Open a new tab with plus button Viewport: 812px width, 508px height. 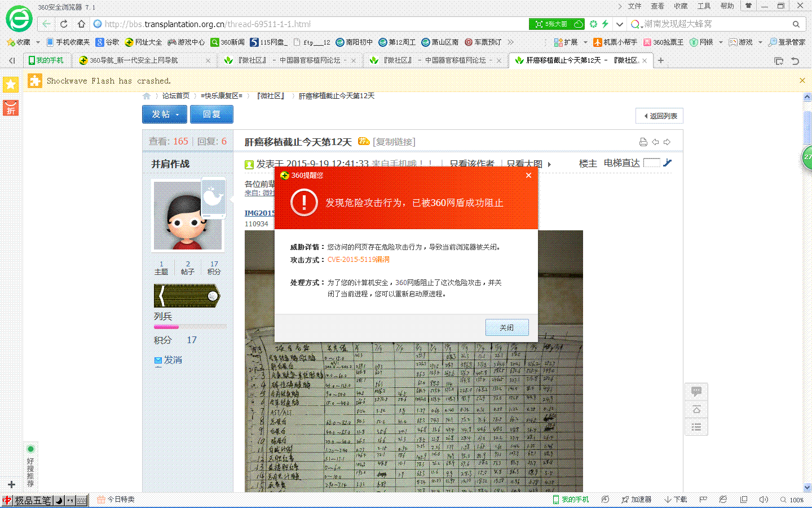coord(661,60)
